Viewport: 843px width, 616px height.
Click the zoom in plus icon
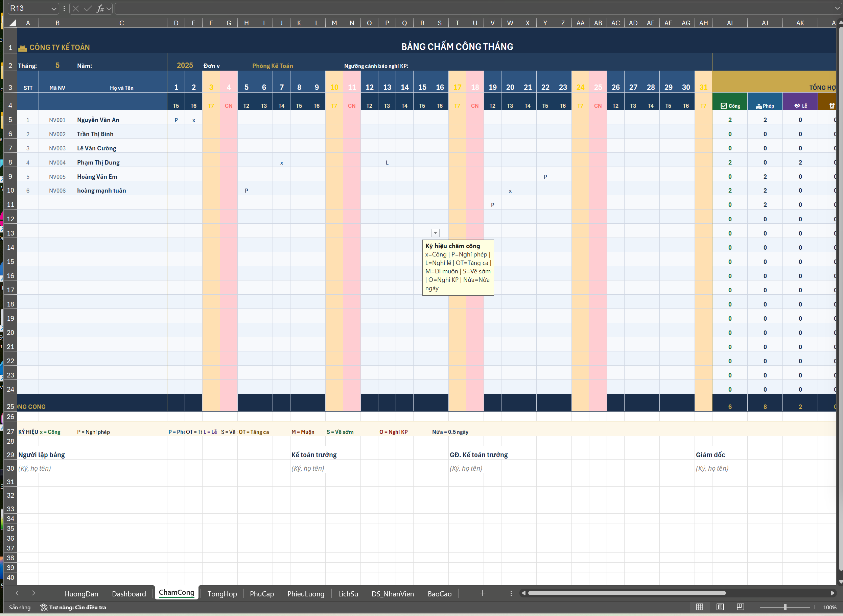pyautogui.click(x=815, y=607)
